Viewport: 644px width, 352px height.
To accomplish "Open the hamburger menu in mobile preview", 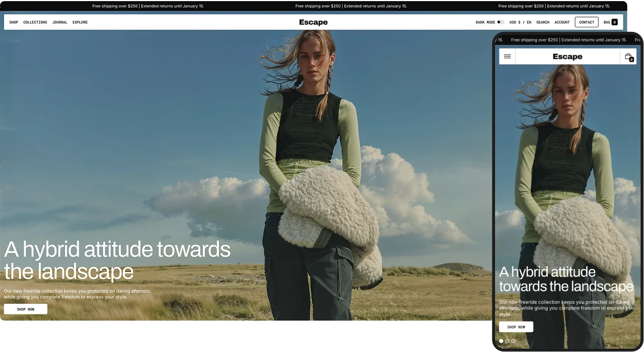I will pos(507,57).
